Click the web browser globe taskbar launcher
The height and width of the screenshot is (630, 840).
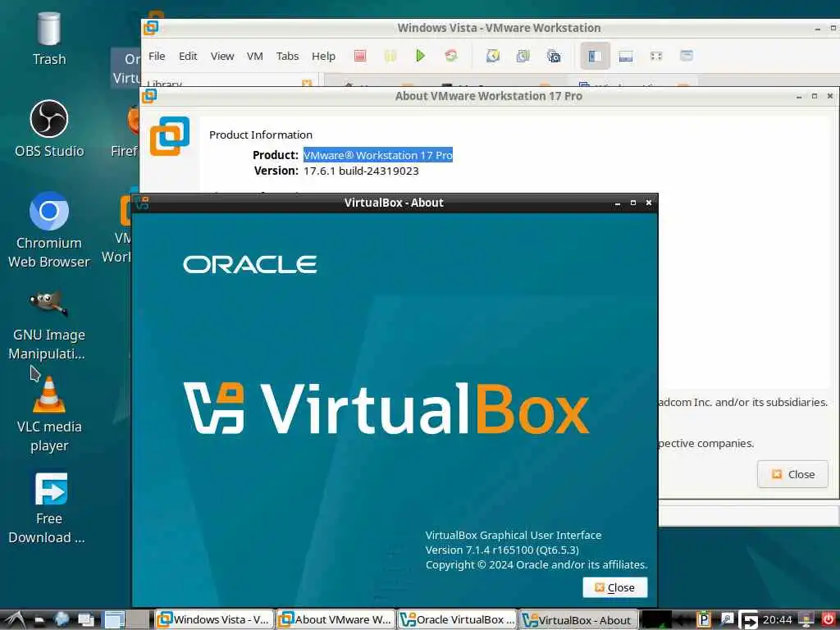(62, 620)
